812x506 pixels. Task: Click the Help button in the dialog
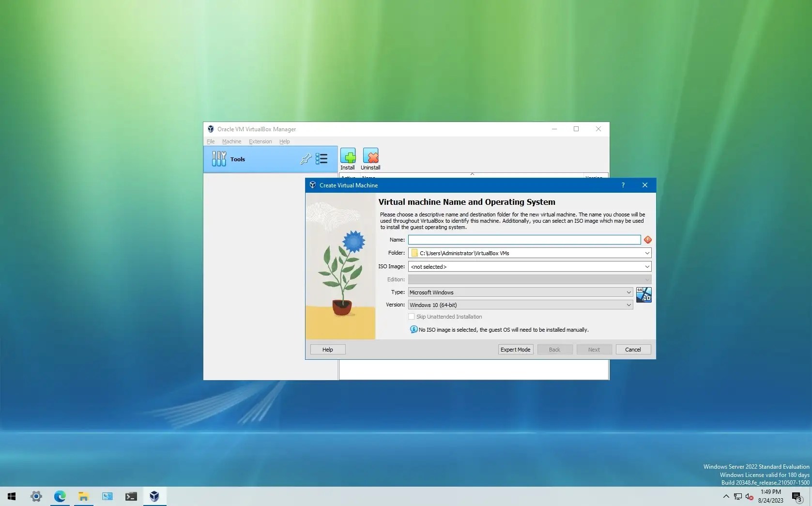[328, 350]
